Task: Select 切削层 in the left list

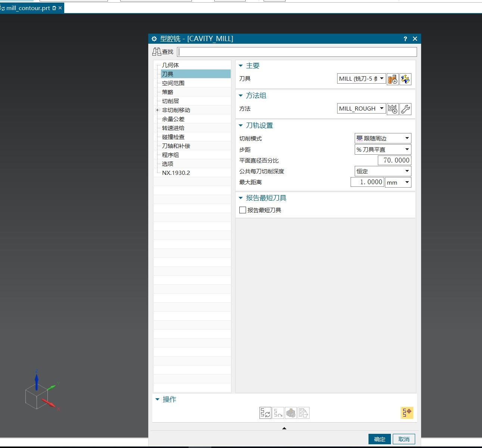Action: tap(170, 101)
